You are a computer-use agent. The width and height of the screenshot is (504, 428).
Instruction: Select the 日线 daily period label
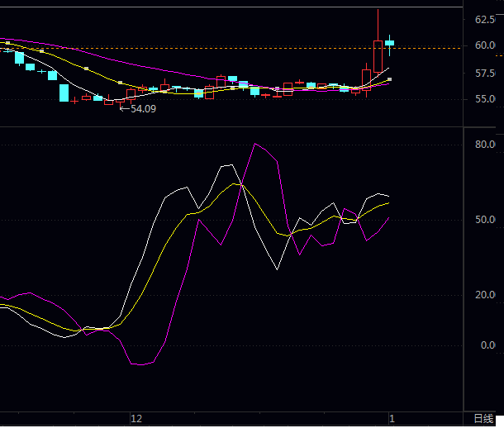[x=483, y=419]
